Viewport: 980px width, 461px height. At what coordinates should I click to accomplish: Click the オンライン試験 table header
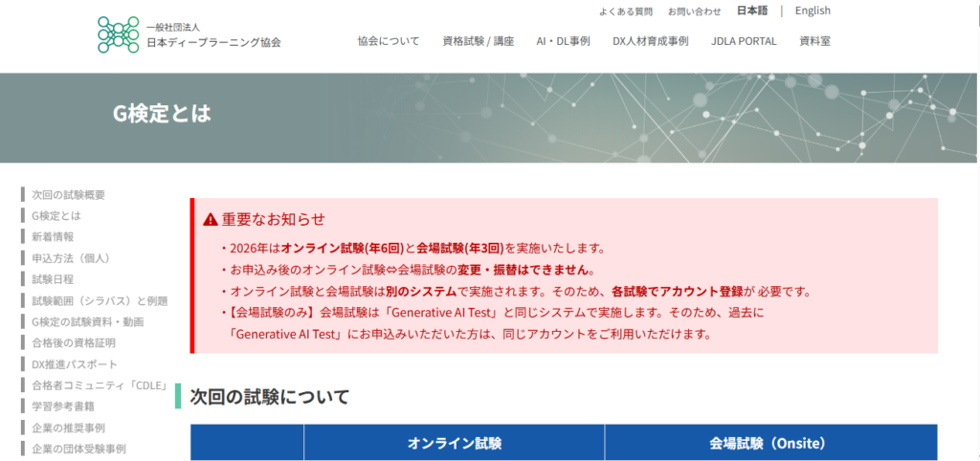click(455, 443)
